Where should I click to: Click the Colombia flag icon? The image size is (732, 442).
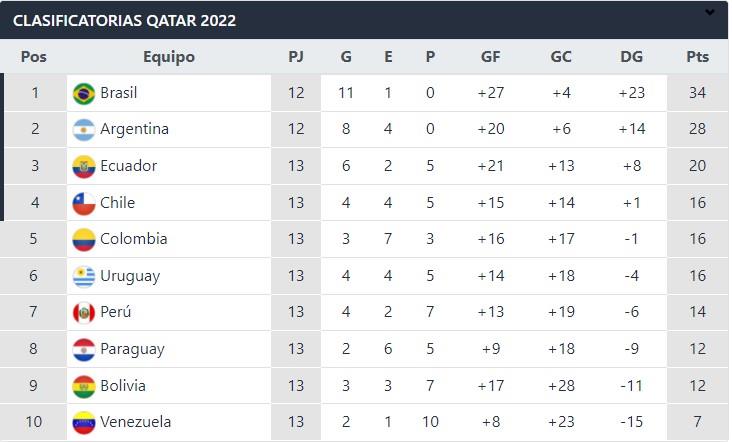pyautogui.click(x=84, y=240)
